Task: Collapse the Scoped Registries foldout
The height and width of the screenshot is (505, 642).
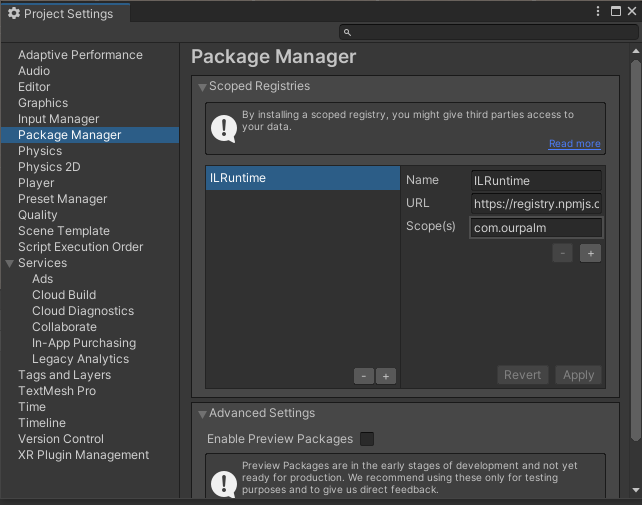Action: 202,87
